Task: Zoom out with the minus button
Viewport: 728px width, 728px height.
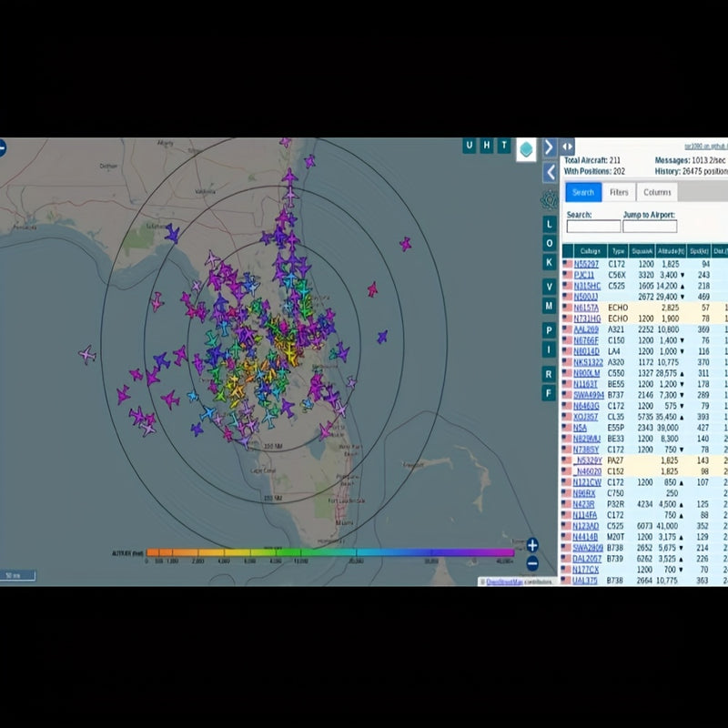Action: point(532,563)
